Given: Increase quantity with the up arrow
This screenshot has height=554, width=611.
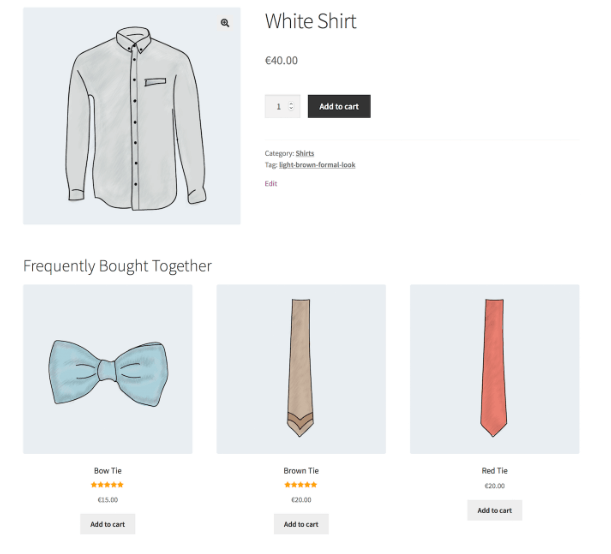Looking at the screenshot, I should tap(291, 103).
